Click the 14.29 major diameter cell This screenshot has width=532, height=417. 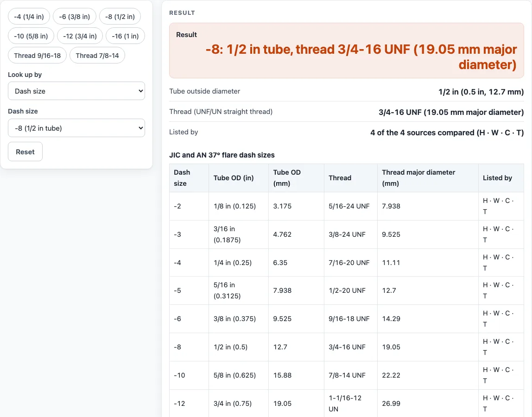(x=427, y=319)
